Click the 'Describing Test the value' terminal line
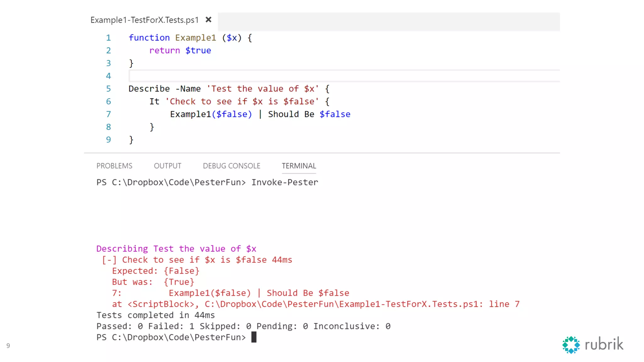Image resolution: width=644 pixels, height=362 pixels. [x=176, y=249]
